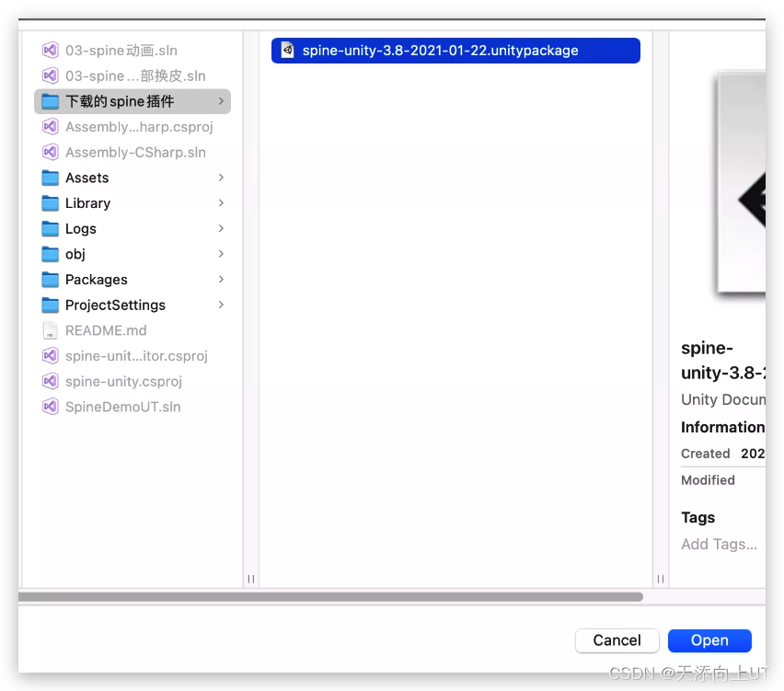Click the spine-unity.csproj file icon

pyautogui.click(x=50, y=382)
